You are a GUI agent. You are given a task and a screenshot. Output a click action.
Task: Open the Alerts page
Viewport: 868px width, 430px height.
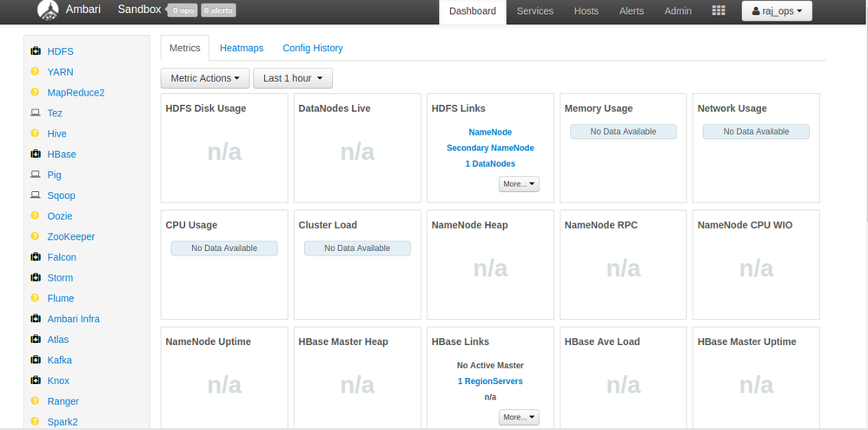[632, 11]
